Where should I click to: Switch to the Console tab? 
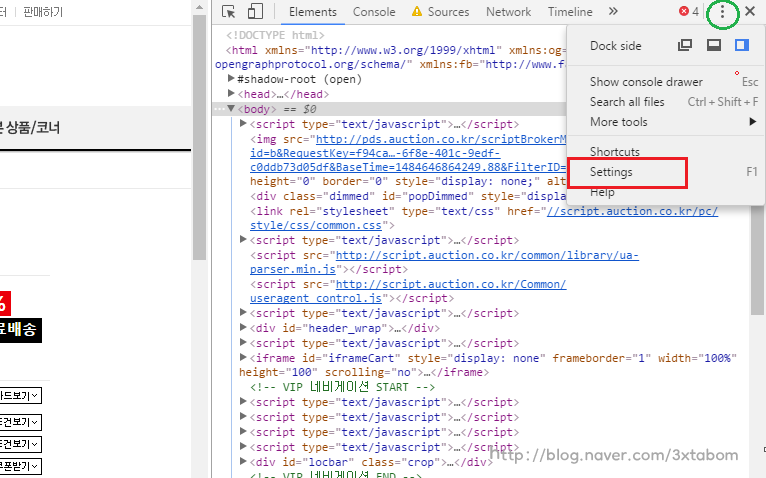(374, 12)
